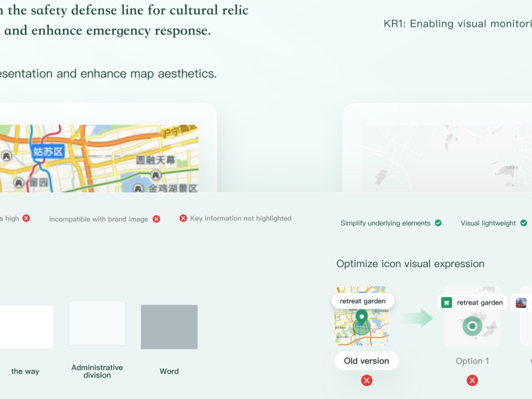Click the 'Word' caption
This screenshot has width=532, height=399.
(x=169, y=371)
